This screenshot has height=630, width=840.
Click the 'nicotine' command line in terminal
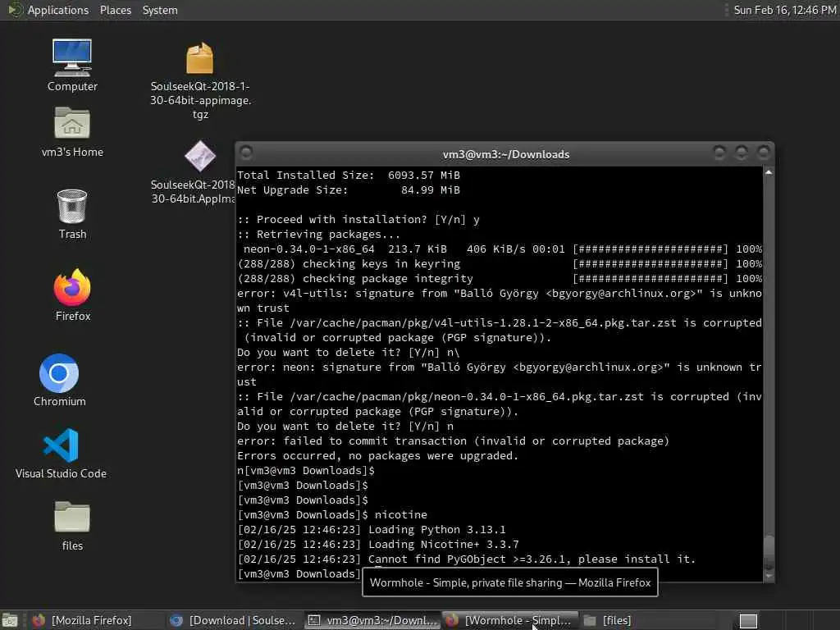[332, 515]
